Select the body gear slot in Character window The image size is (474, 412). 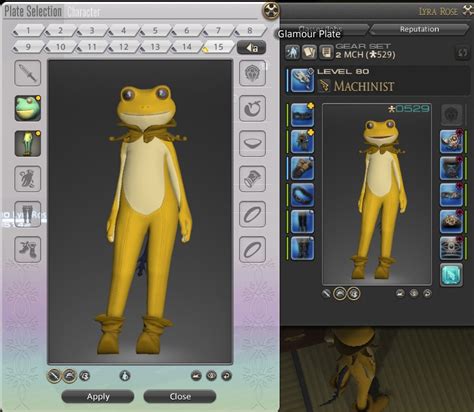tap(302, 141)
